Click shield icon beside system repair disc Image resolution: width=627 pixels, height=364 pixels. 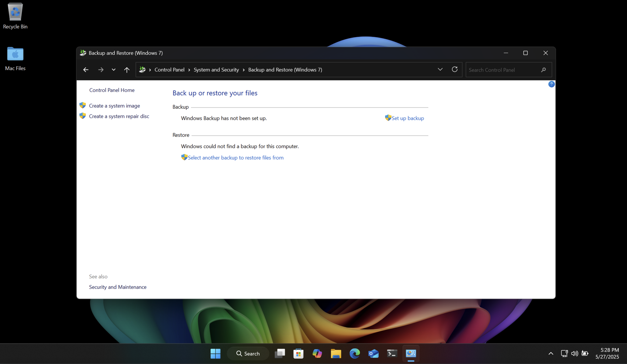click(83, 116)
